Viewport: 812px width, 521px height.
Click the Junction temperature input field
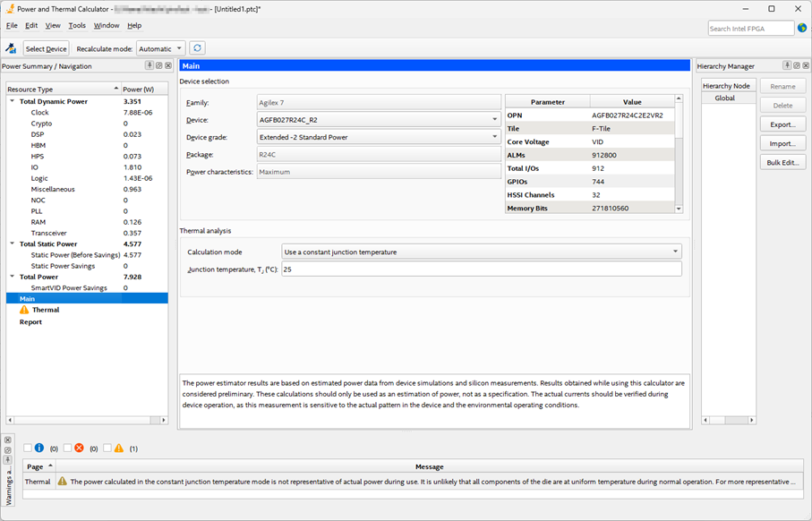[481, 269]
